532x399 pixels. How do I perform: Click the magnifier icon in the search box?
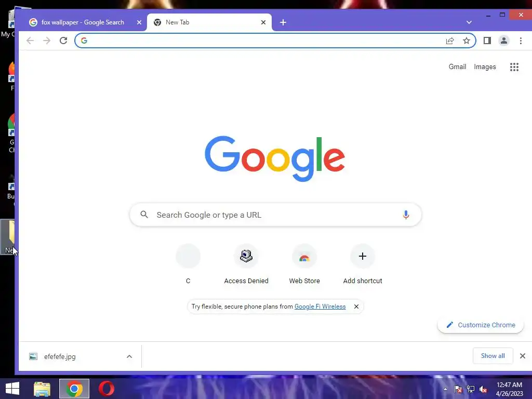[x=144, y=215]
